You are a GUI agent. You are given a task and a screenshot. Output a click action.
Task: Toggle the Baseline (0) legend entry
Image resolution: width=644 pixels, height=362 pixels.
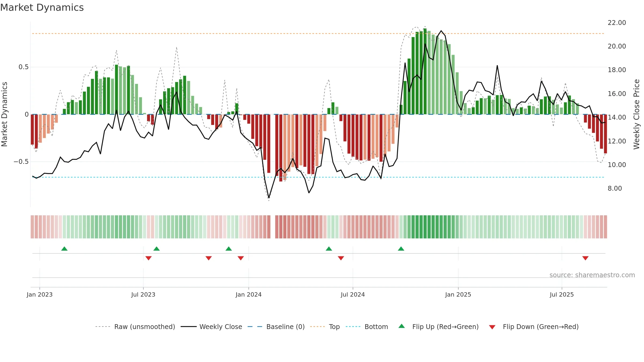tap(276, 327)
